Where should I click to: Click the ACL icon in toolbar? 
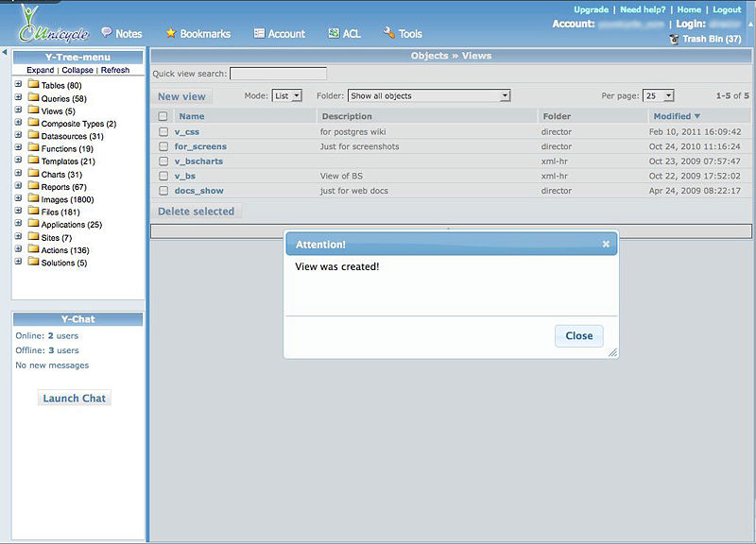[334, 33]
